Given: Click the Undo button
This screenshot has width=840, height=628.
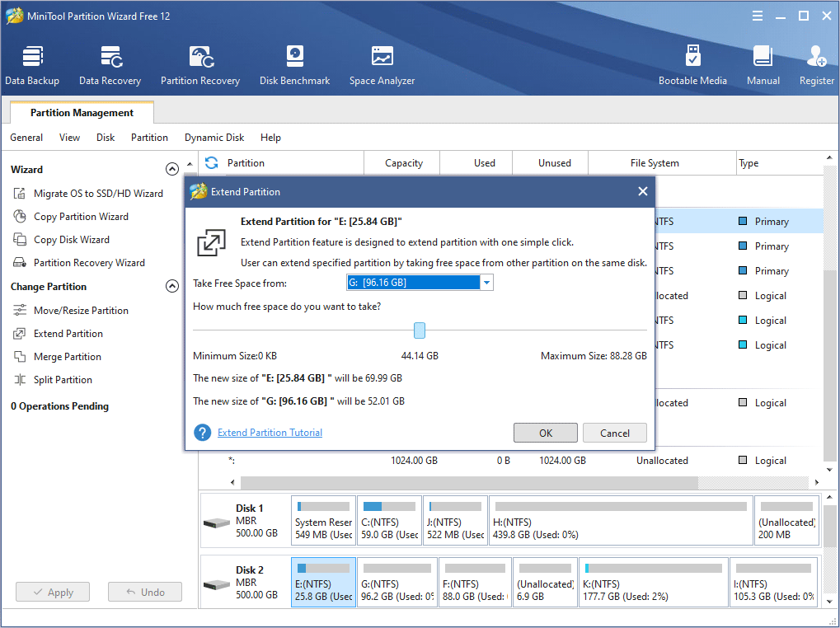Looking at the screenshot, I should (145, 592).
